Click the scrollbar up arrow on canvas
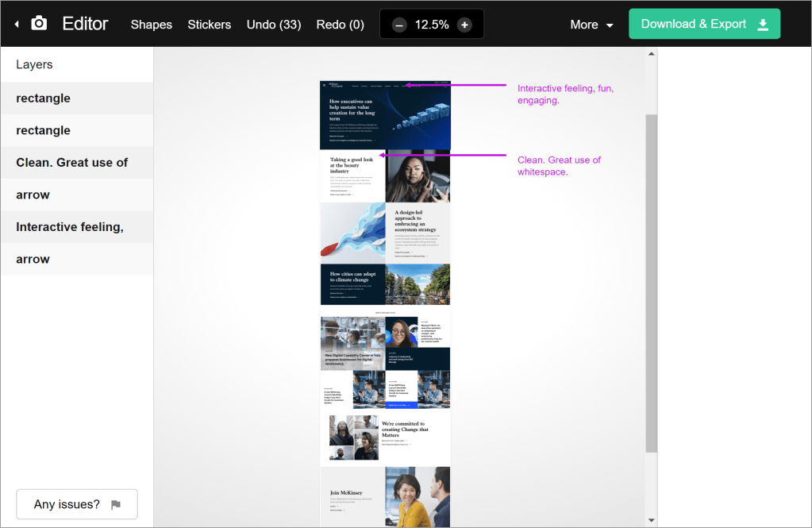The height and width of the screenshot is (528, 812). pos(652,54)
